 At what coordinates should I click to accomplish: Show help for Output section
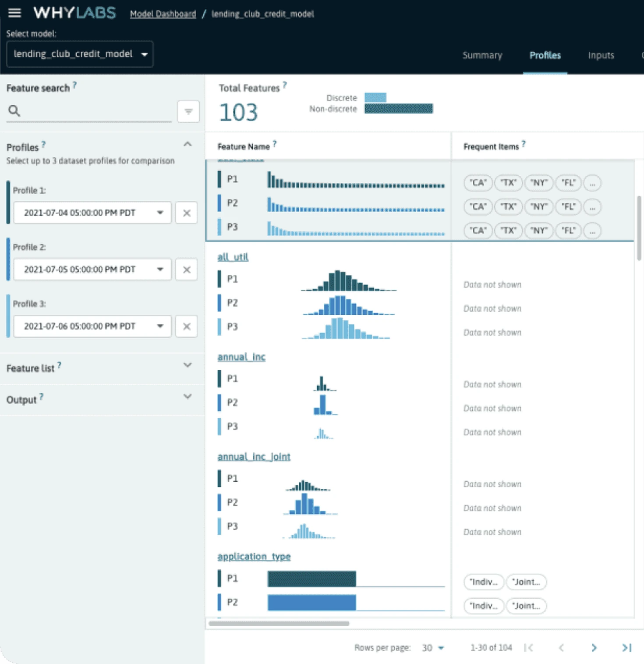point(41,397)
